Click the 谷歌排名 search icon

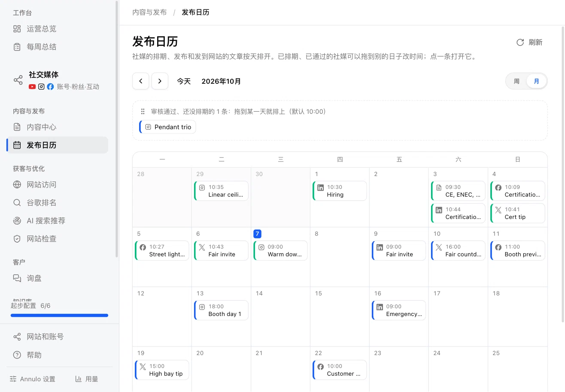coord(17,203)
